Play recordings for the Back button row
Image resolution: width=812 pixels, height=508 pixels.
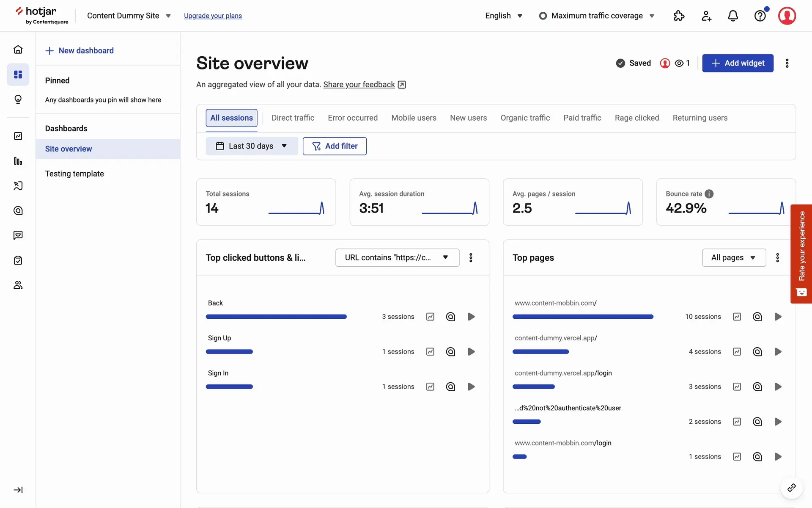coord(471,317)
